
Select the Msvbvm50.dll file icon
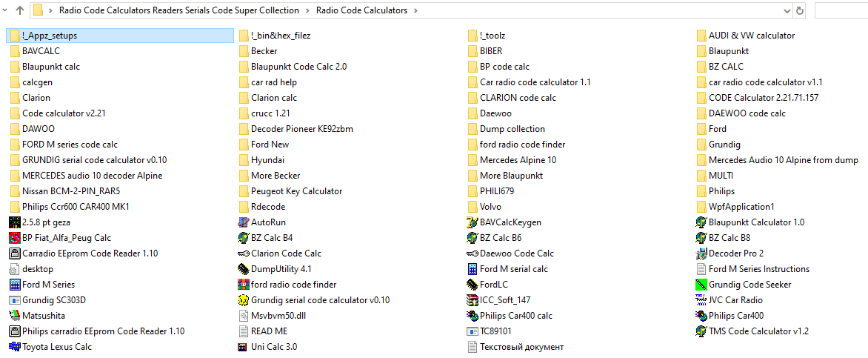(x=242, y=315)
